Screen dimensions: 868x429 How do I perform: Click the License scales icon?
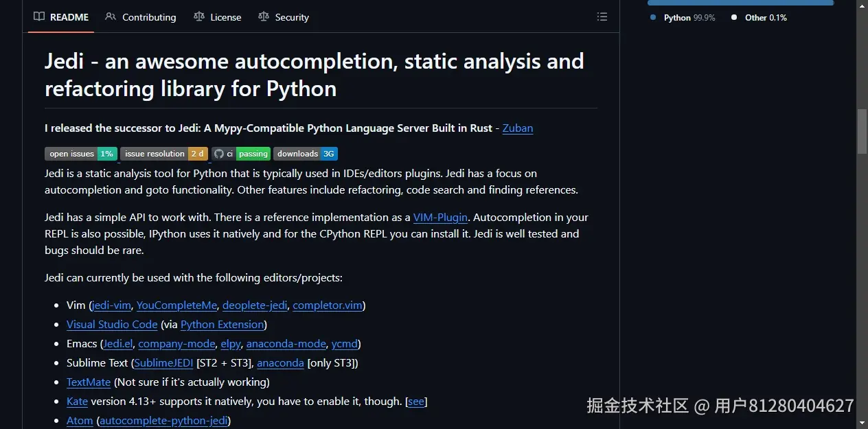pyautogui.click(x=199, y=17)
